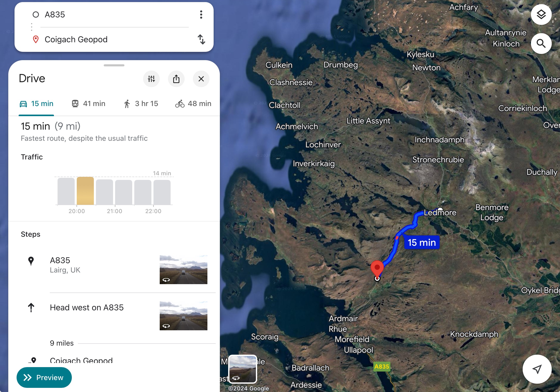Select the traffic bar just after 22:00

tap(162, 192)
